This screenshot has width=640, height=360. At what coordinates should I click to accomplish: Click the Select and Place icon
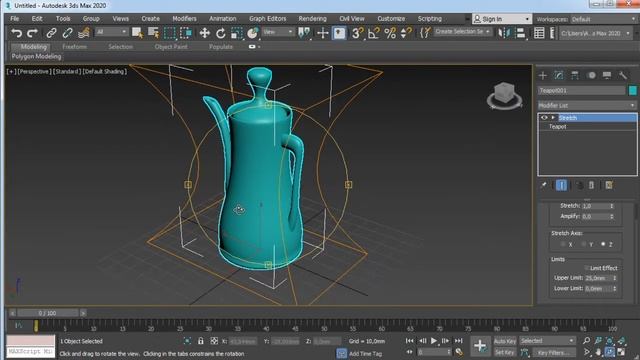pyautogui.click(x=253, y=33)
